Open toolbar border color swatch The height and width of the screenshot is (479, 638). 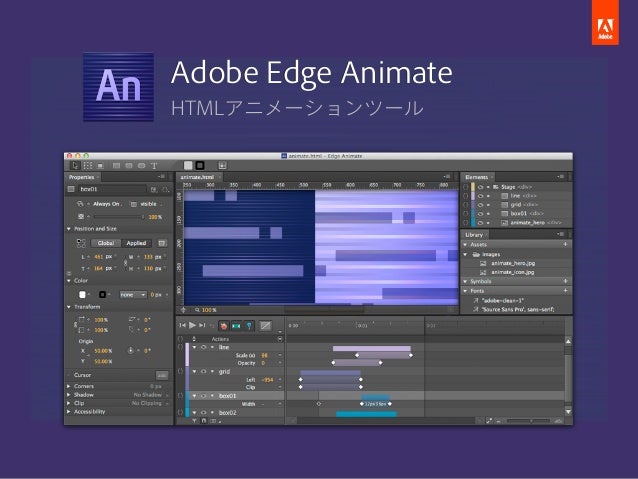pyautogui.click(x=200, y=165)
